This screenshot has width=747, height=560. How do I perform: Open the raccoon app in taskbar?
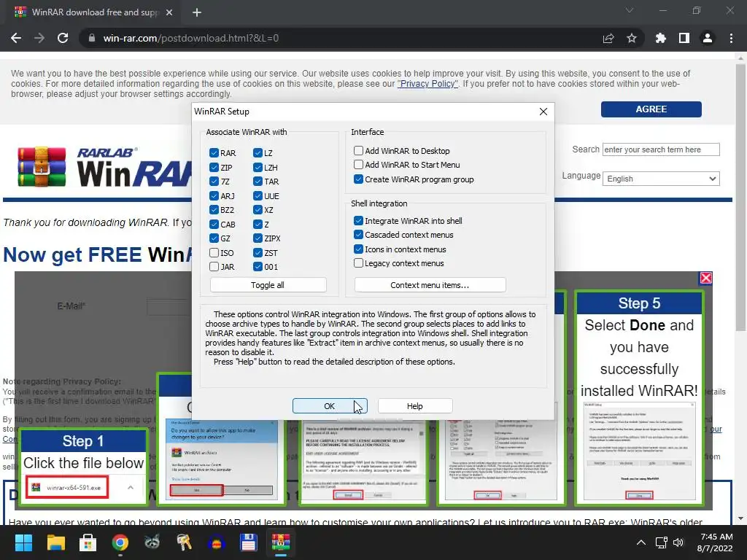[x=152, y=542]
